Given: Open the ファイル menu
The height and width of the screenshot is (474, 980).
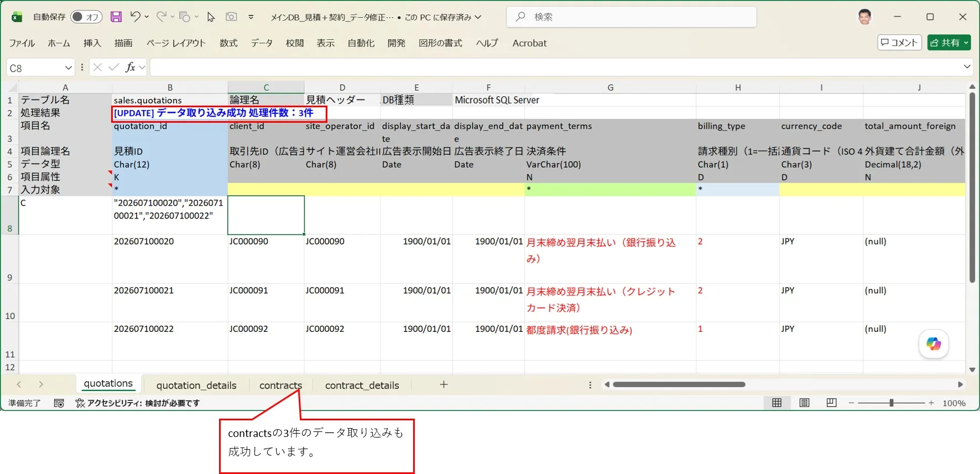Looking at the screenshot, I should (22, 43).
